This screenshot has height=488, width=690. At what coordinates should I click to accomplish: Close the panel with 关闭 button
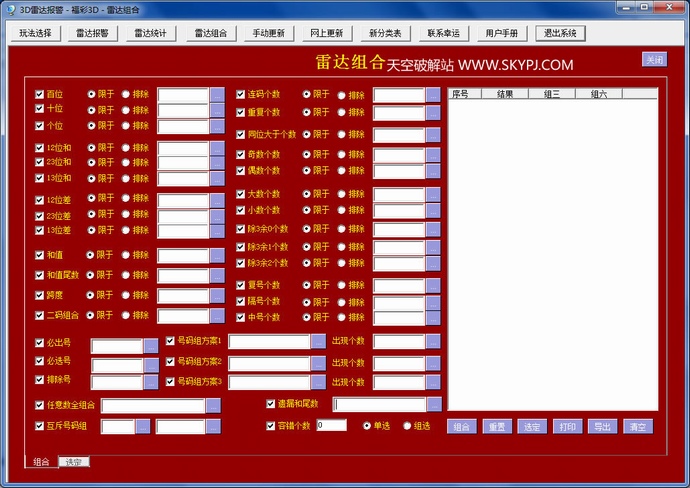click(x=654, y=60)
